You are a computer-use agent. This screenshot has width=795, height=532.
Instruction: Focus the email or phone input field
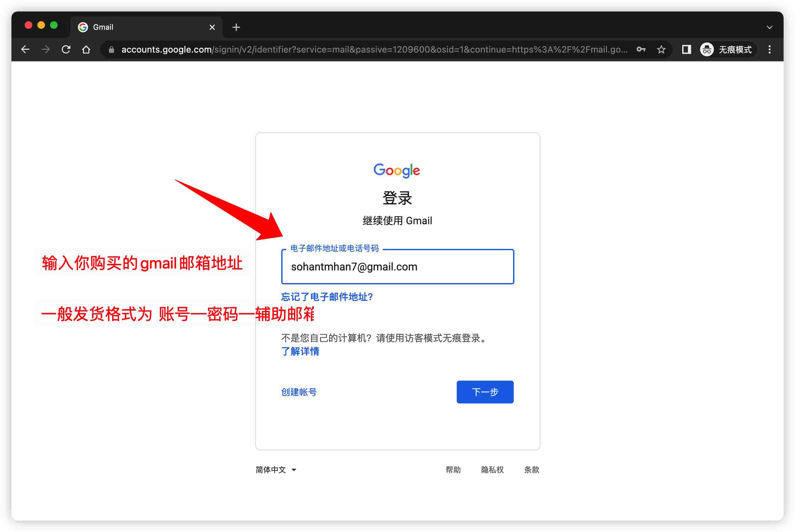coord(397,267)
